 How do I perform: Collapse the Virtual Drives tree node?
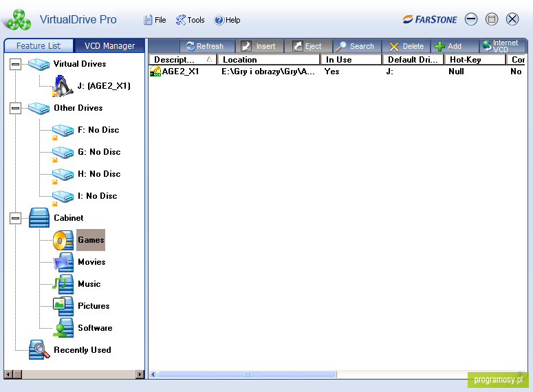point(15,64)
